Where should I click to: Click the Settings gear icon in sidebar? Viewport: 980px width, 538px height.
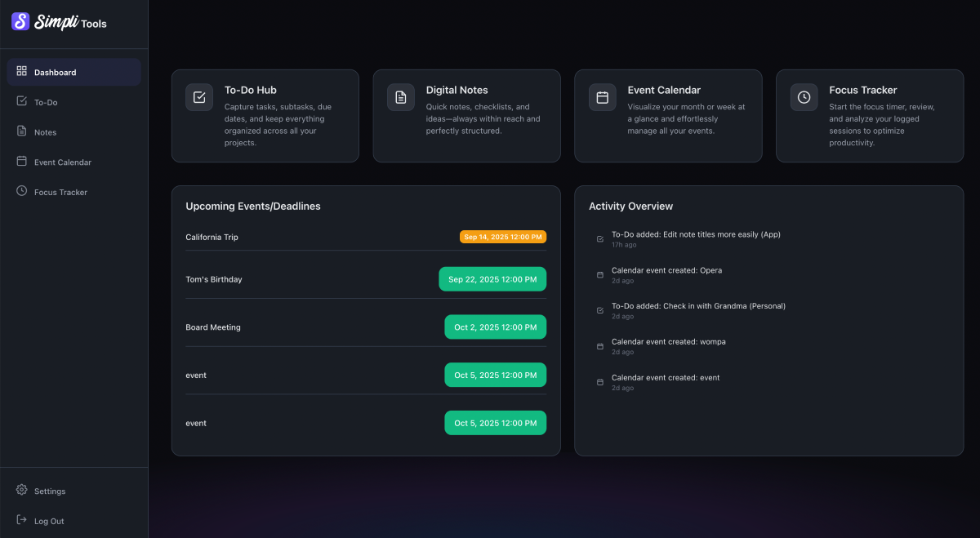click(x=22, y=491)
